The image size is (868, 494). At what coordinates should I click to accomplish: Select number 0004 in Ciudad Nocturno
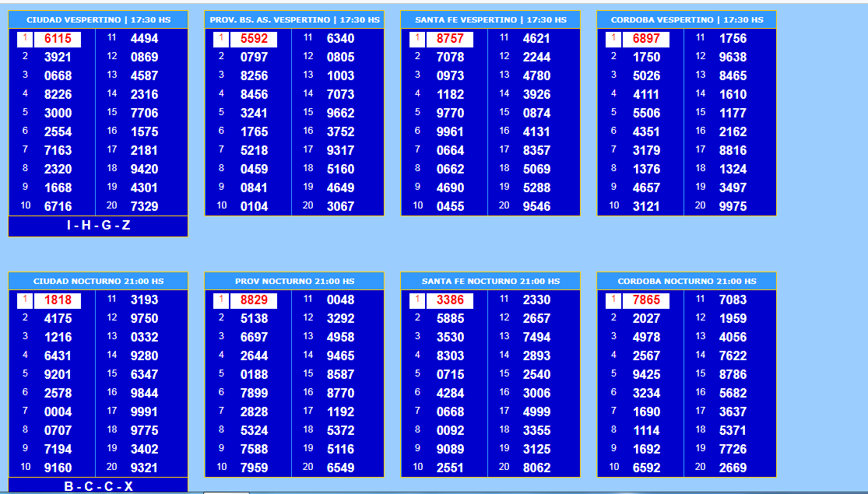[58, 412]
